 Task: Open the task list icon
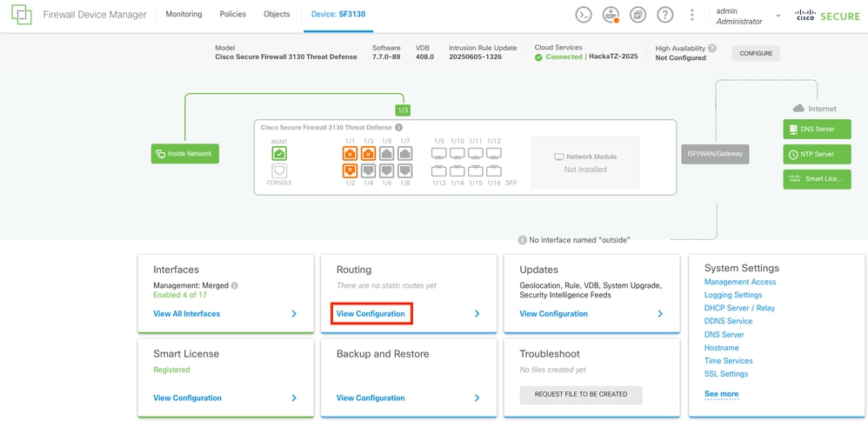[x=638, y=15]
